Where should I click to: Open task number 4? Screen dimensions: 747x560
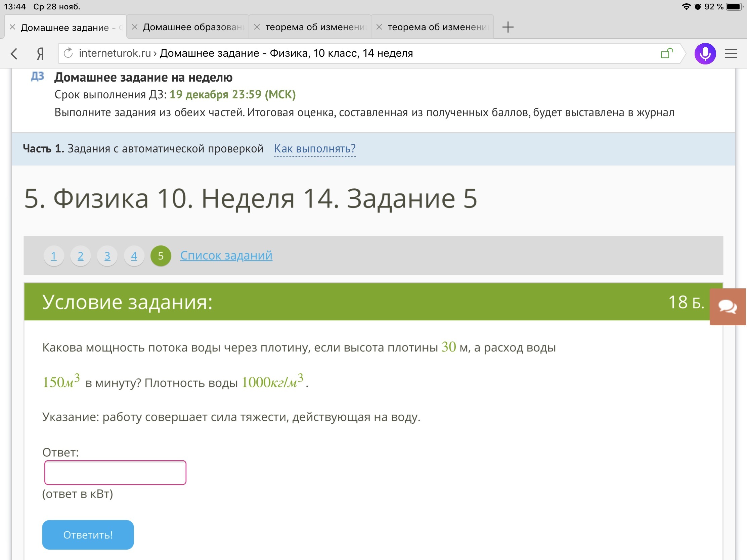coord(134,256)
